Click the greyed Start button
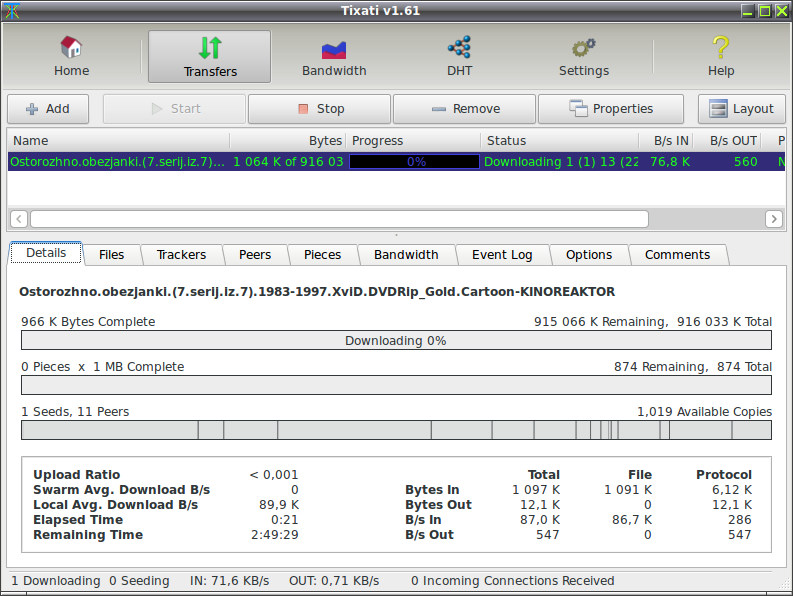Screen dimensions: 793x596 (174, 109)
